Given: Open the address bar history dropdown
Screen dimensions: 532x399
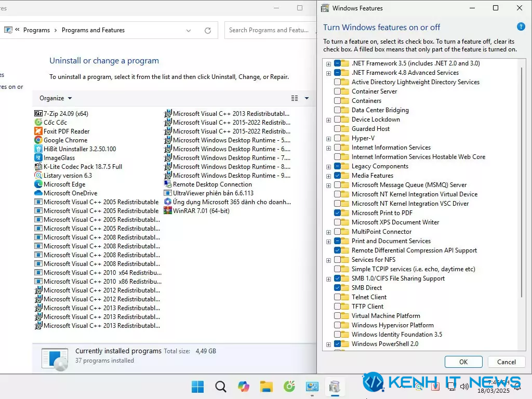Looking at the screenshot, I should coord(188,31).
